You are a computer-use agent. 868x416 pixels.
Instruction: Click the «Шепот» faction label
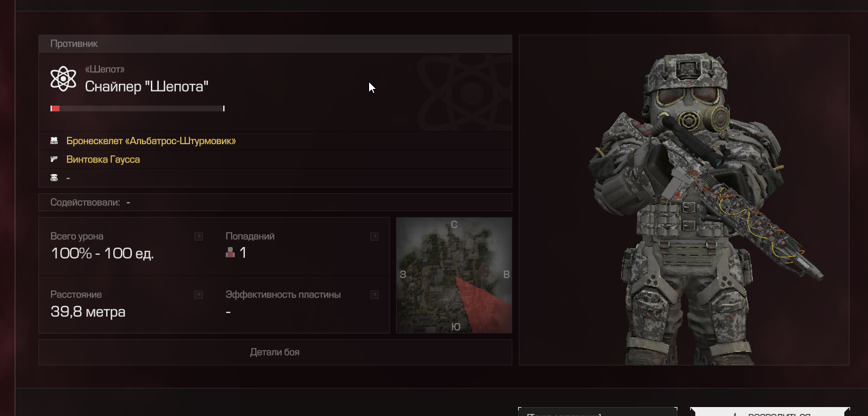click(x=105, y=69)
